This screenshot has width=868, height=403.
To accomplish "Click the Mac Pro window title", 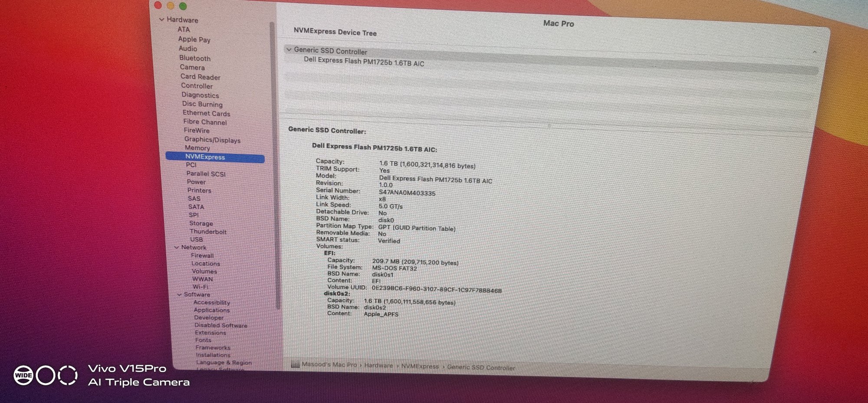I will coord(559,23).
